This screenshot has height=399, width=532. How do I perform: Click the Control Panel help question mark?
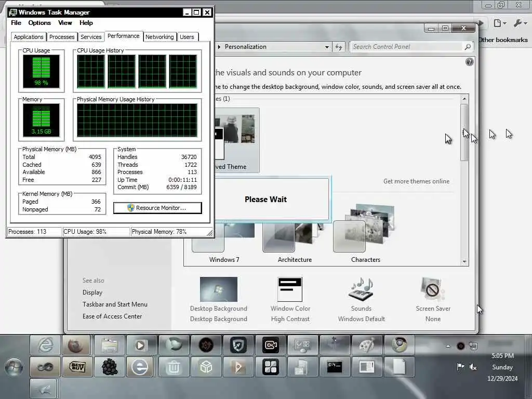pyautogui.click(x=469, y=62)
